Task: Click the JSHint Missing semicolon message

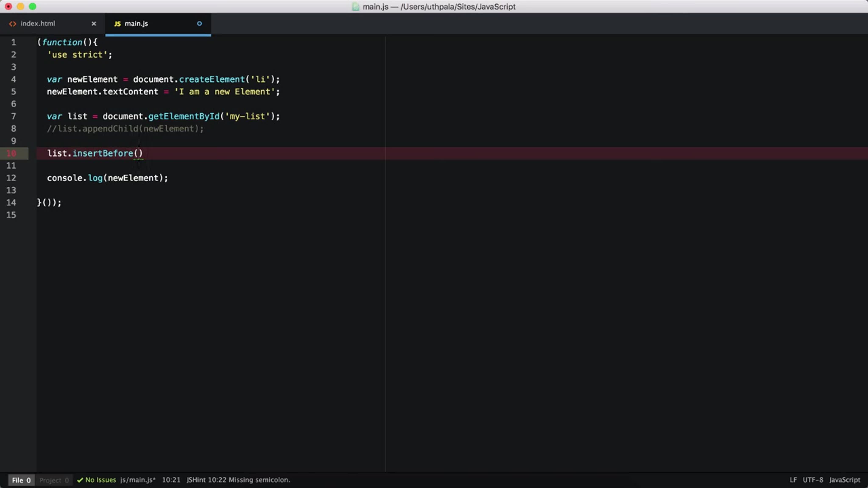Action: [238, 480]
